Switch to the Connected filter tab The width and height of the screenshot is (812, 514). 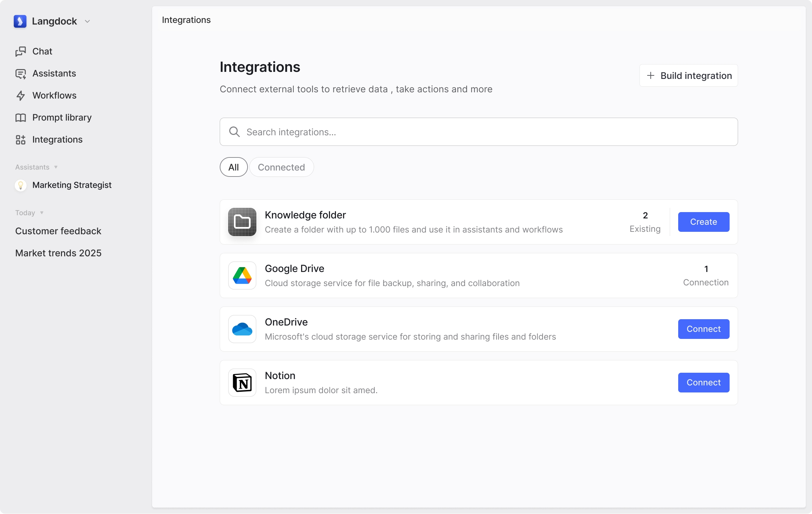281,167
